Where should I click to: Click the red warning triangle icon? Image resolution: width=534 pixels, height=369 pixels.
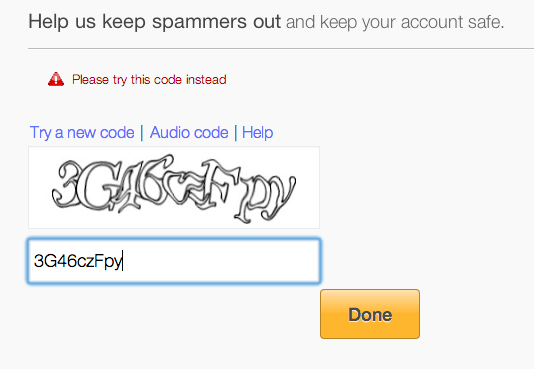tap(56, 79)
